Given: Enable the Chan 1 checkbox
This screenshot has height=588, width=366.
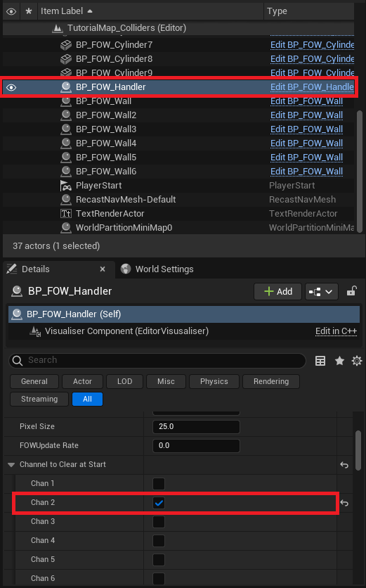Looking at the screenshot, I should point(159,484).
